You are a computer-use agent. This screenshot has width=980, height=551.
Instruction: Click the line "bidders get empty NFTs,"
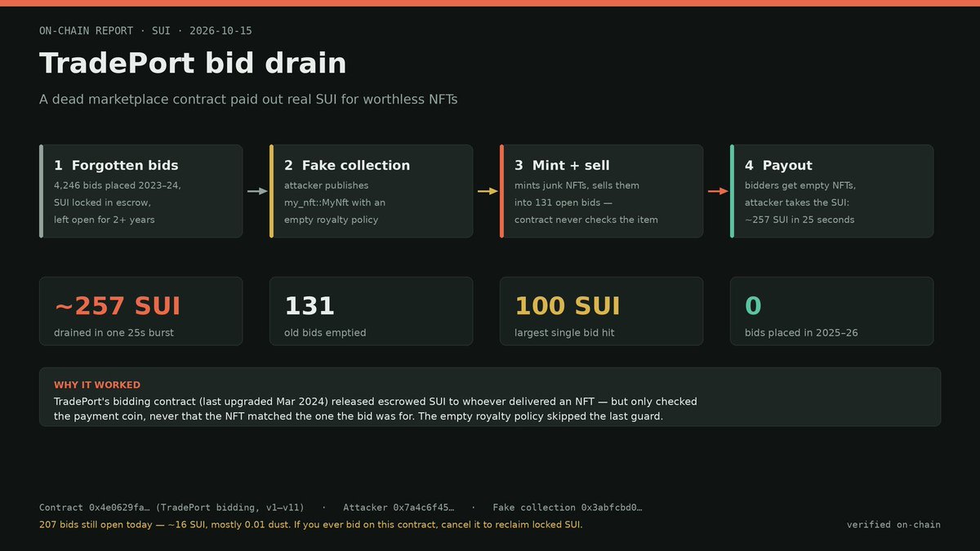coord(800,185)
